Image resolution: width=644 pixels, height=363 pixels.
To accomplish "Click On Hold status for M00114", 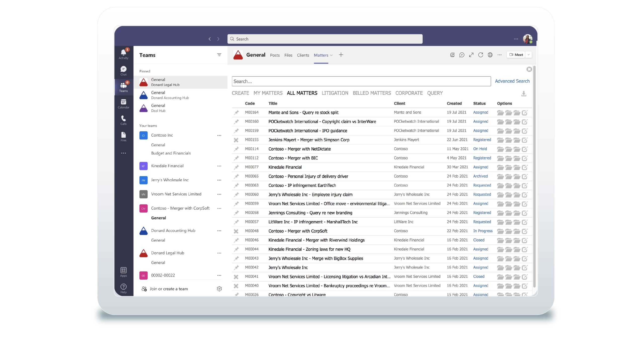I will point(480,149).
